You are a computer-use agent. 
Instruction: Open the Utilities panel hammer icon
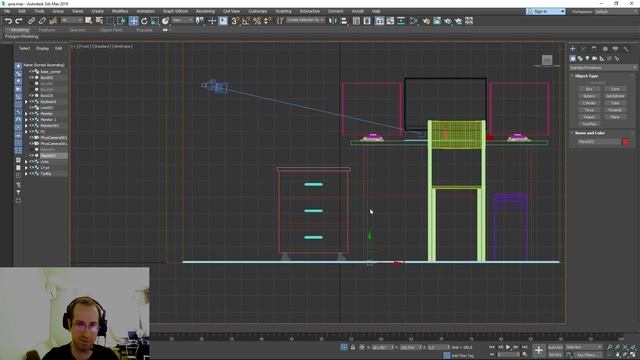coord(626,49)
